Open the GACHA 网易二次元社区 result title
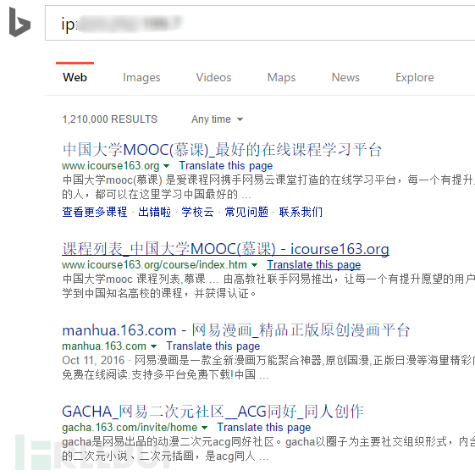The width and height of the screenshot is (475, 476). (213, 412)
